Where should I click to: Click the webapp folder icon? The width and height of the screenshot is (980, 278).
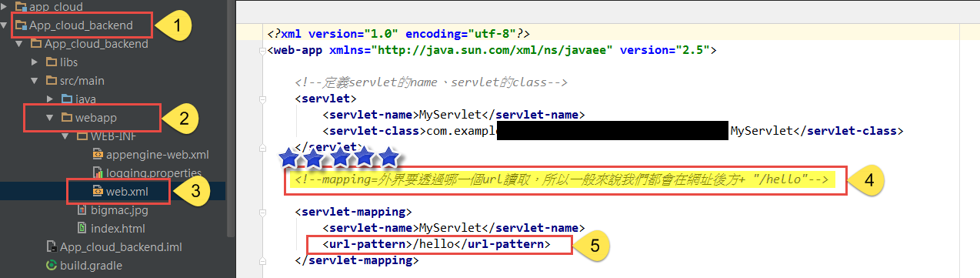click(x=68, y=118)
